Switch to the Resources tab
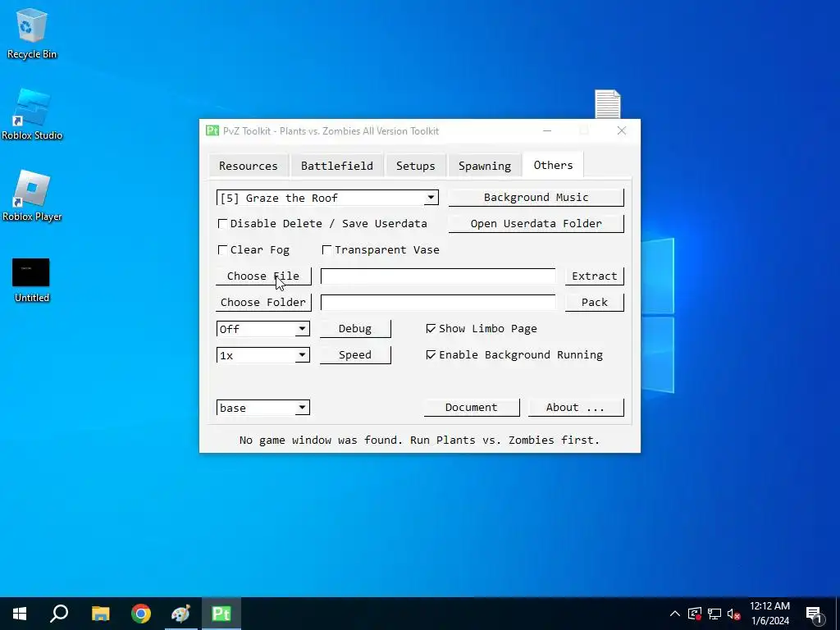The height and width of the screenshot is (630, 840). pos(248,166)
